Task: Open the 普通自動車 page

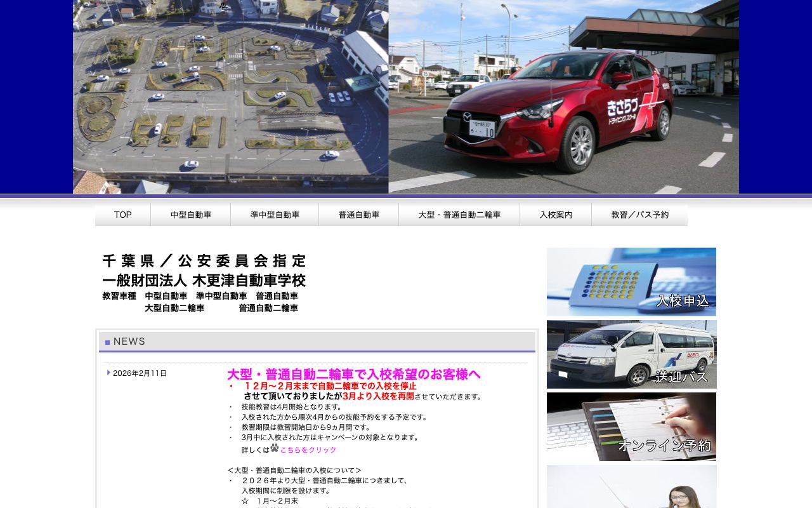Action: 358,215
